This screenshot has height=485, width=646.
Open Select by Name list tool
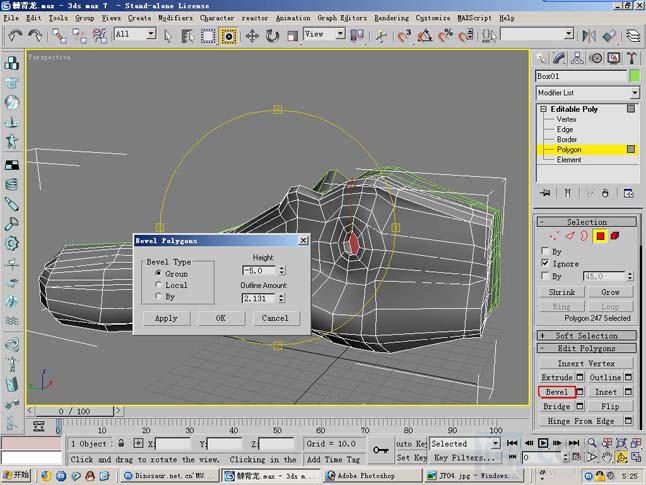[188, 36]
